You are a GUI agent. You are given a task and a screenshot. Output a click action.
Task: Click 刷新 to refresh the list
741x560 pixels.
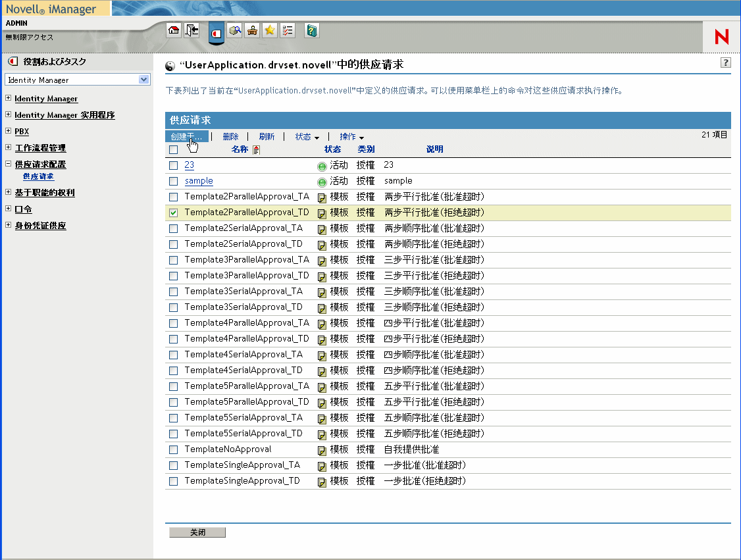[267, 137]
